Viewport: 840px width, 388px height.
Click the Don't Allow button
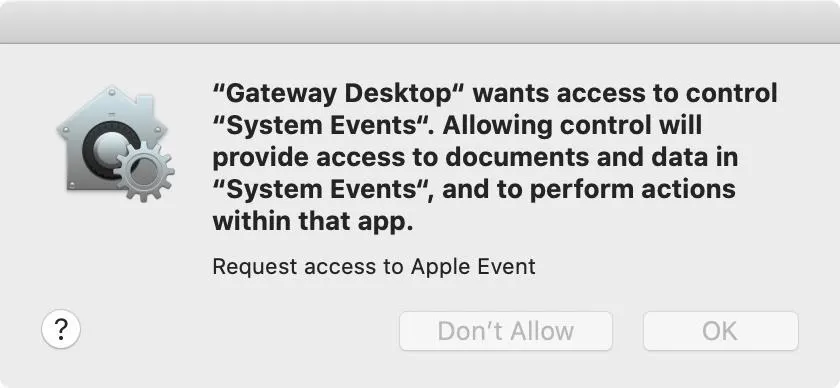(506, 331)
